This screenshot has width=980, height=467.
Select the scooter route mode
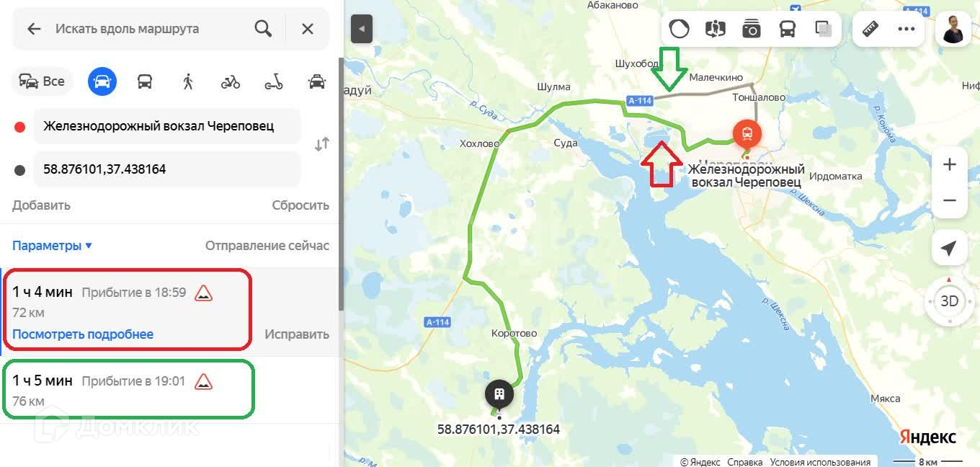[274, 81]
